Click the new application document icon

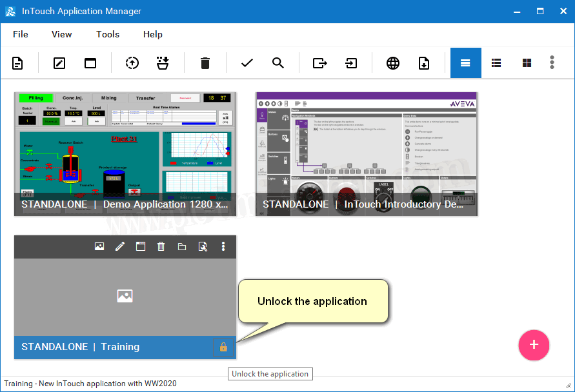click(x=17, y=63)
